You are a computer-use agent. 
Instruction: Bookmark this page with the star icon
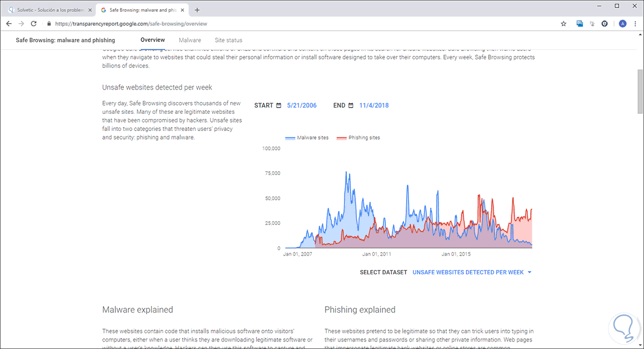pyautogui.click(x=563, y=24)
